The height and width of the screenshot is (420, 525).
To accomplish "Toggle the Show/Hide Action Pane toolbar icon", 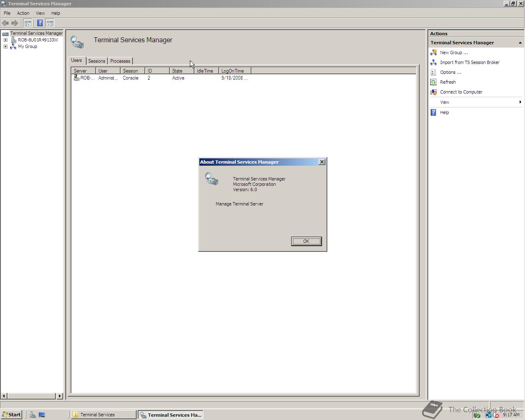I will click(x=50, y=23).
